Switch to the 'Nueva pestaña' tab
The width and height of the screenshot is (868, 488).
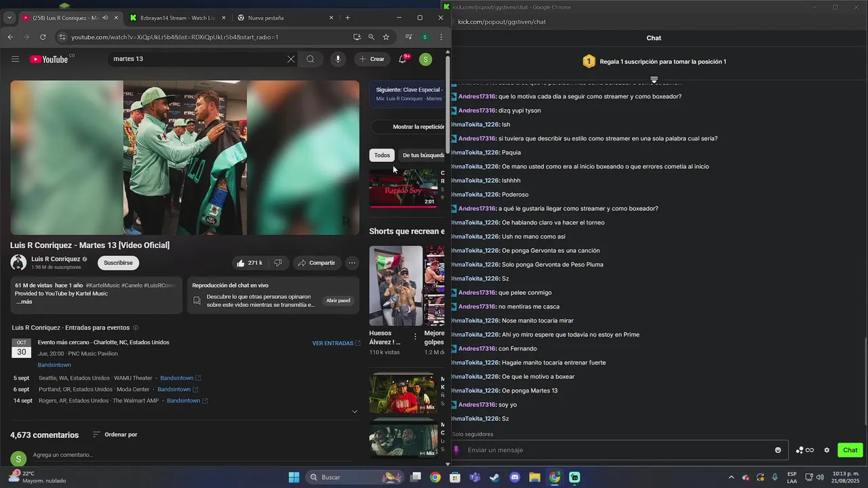tap(281, 18)
